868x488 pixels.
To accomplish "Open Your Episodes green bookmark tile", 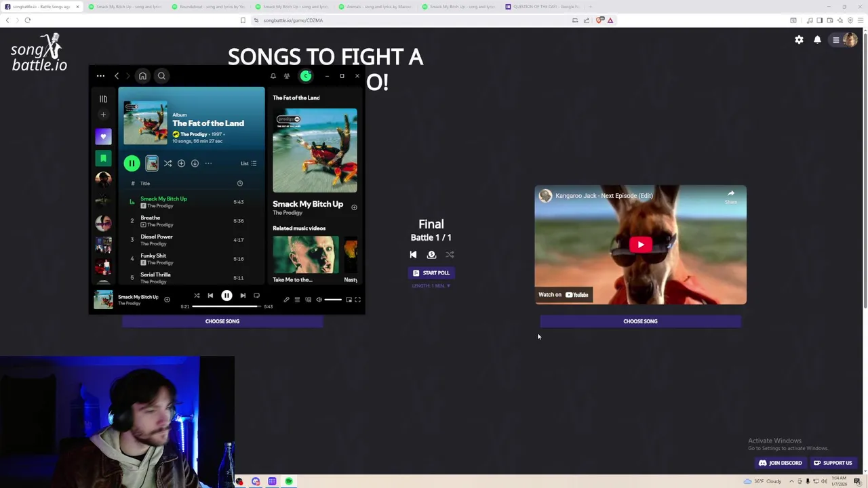I will click(x=103, y=159).
